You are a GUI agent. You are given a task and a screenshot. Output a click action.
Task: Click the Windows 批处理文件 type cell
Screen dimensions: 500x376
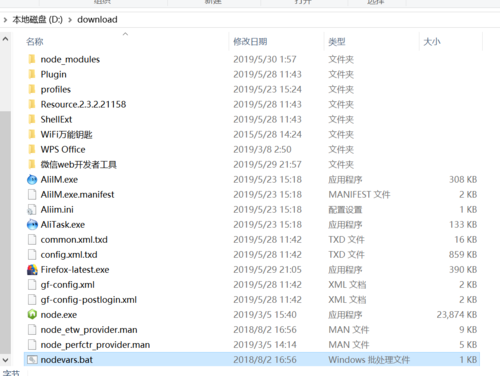369,360
